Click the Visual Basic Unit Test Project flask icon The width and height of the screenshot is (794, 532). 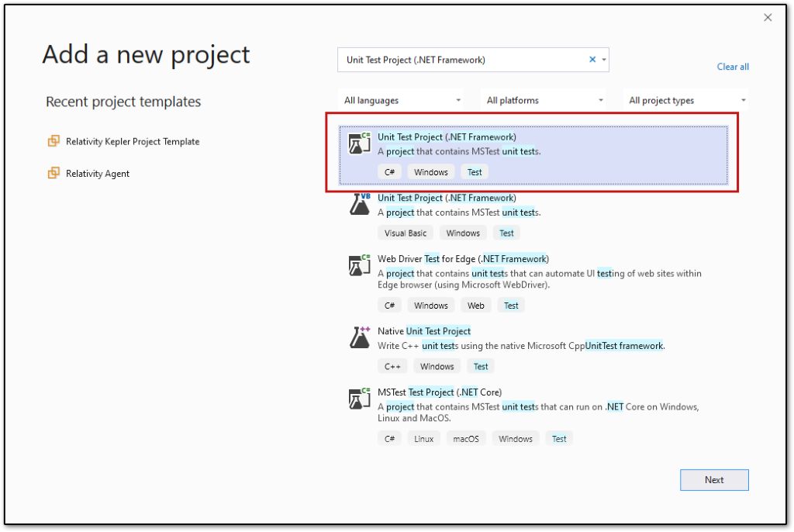[x=360, y=204]
